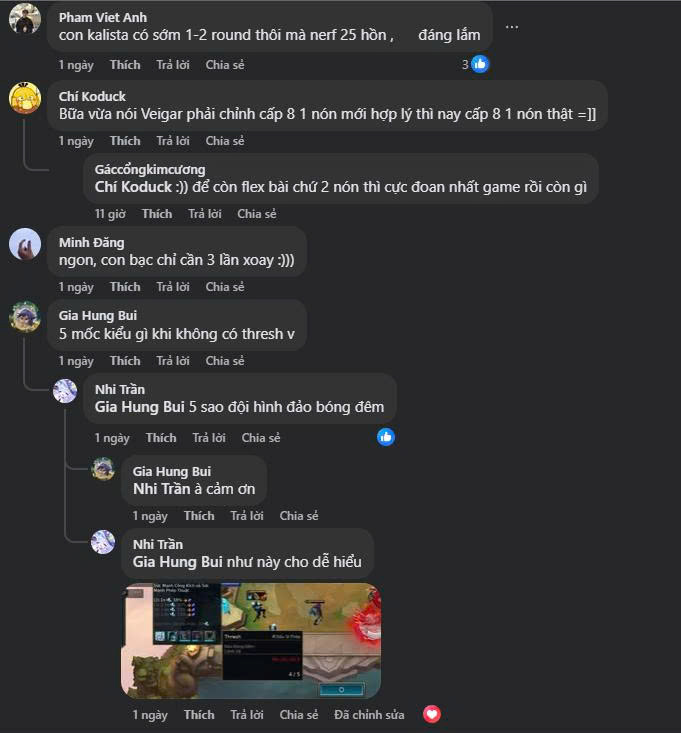This screenshot has height=733, width=681.
Task: Click Chia sẻ under Nhi Trần's image reply
Action: click(x=299, y=715)
